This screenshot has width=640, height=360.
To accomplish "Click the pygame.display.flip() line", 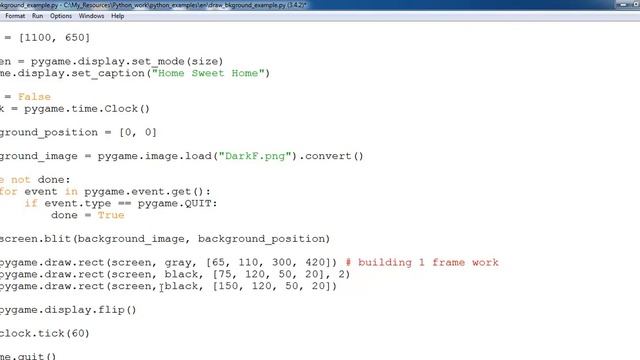I will coord(68,310).
